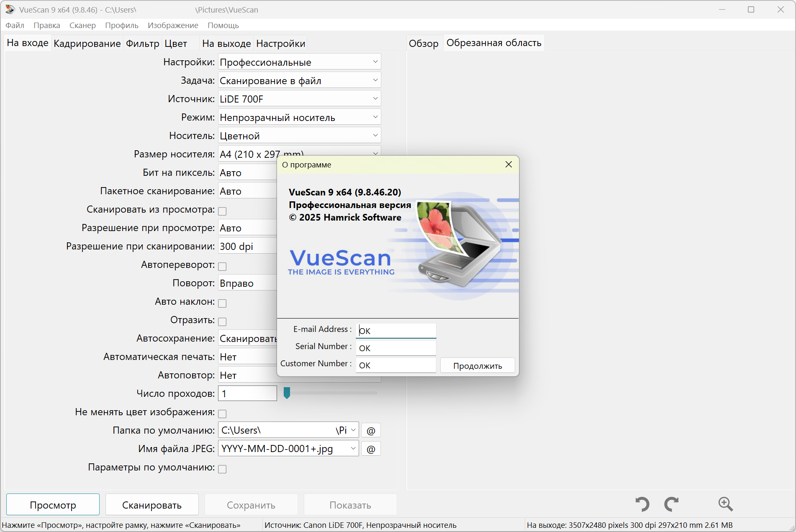
Task: Click the zoom in magnifier icon
Action: pos(725,504)
